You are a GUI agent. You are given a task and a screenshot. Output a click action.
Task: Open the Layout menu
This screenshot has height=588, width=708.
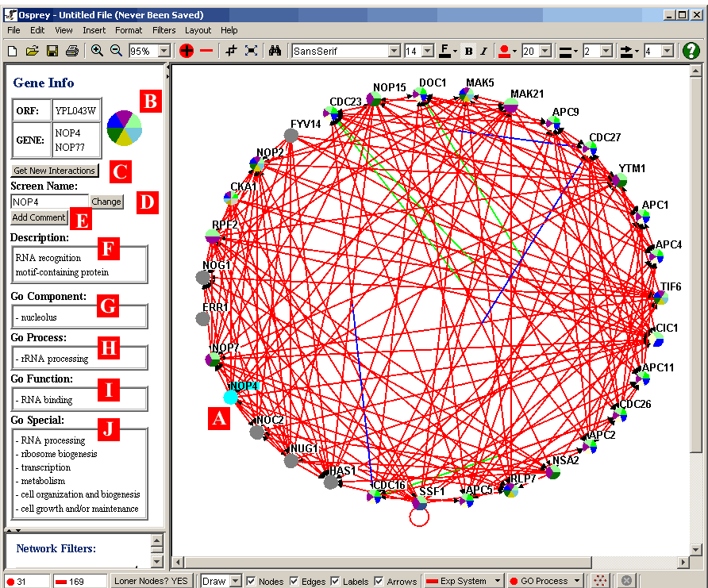tap(198, 30)
